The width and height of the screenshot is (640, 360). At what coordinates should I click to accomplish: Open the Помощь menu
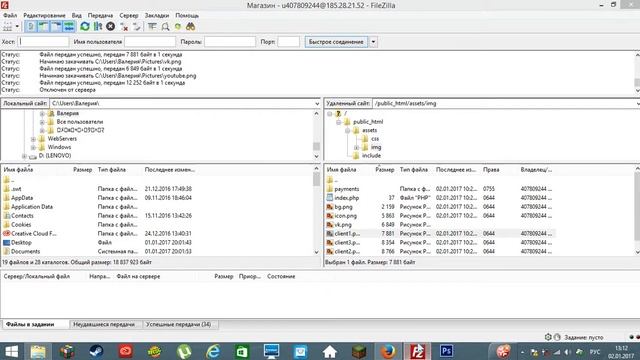187,15
